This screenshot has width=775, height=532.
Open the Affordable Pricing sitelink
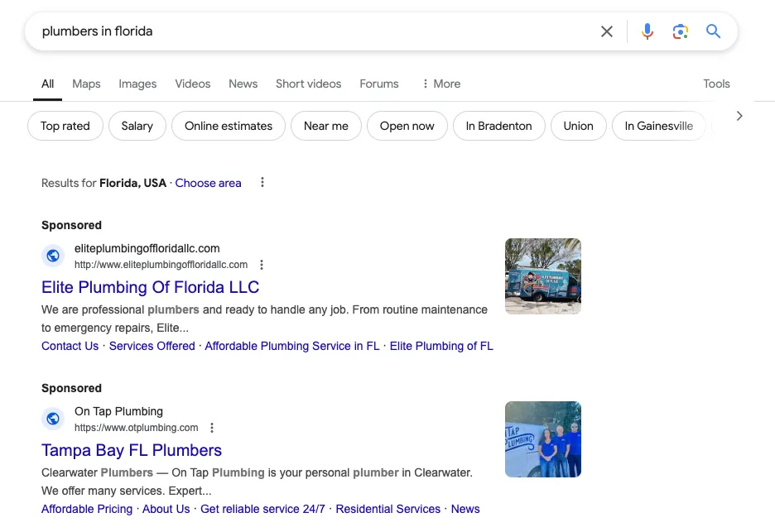pyautogui.click(x=87, y=510)
